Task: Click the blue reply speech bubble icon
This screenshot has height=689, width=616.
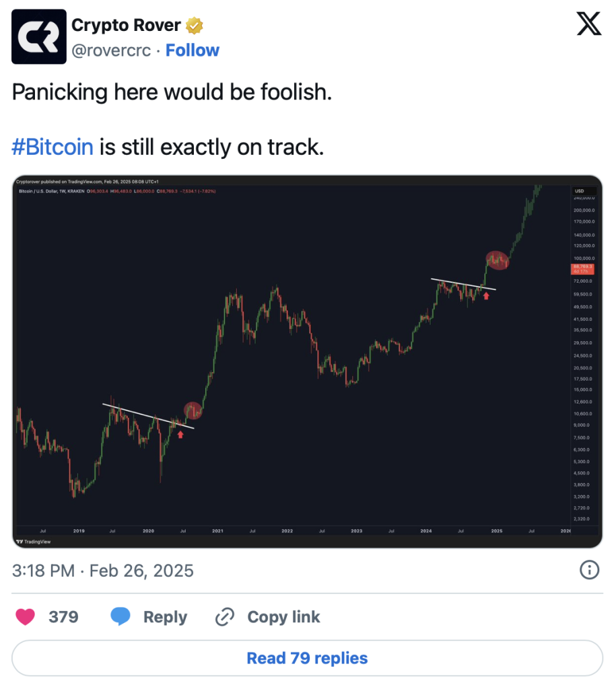Action: (x=121, y=617)
